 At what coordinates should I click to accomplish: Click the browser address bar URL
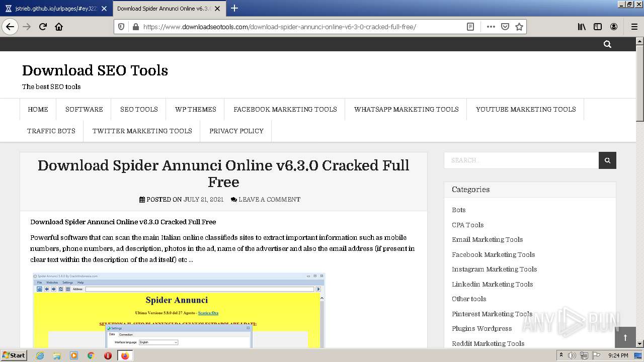[x=280, y=27]
